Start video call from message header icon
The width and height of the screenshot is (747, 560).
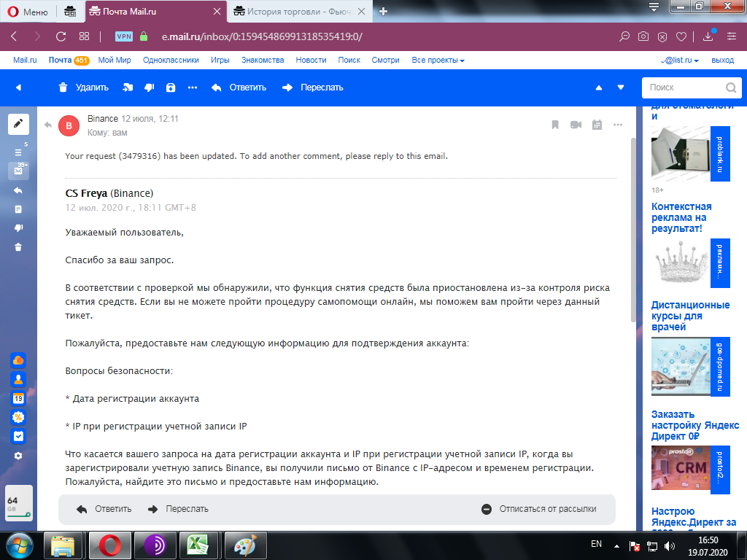click(576, 125)
